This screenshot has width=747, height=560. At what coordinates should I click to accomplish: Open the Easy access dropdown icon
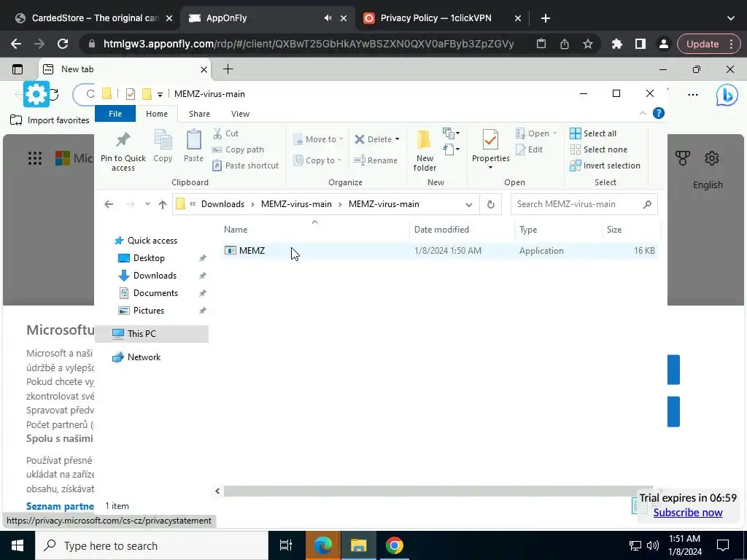point(451,149)
